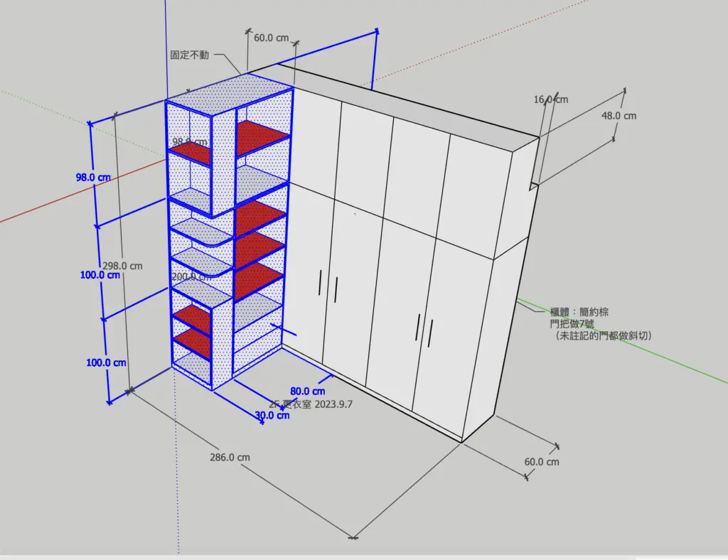728x560 pixels.
Task: Select the 60.0 cm dimension above the cabinet
Action: [x=272, y=38]
